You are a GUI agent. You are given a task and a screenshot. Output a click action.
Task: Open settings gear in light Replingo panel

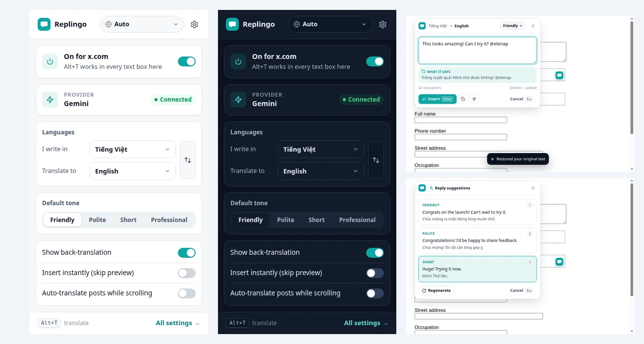[x=194, y=24]
